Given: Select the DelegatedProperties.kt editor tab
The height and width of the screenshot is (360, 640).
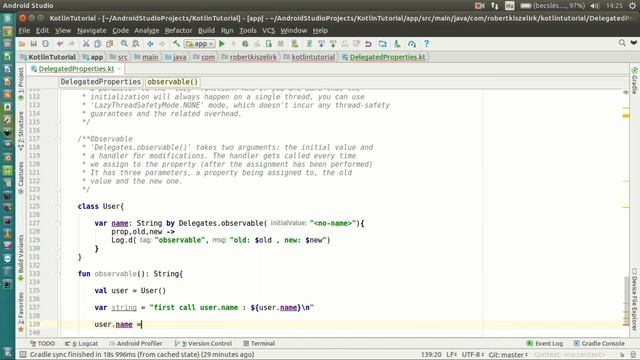Looking at the screenshot, I should click(x=76, y=69).
